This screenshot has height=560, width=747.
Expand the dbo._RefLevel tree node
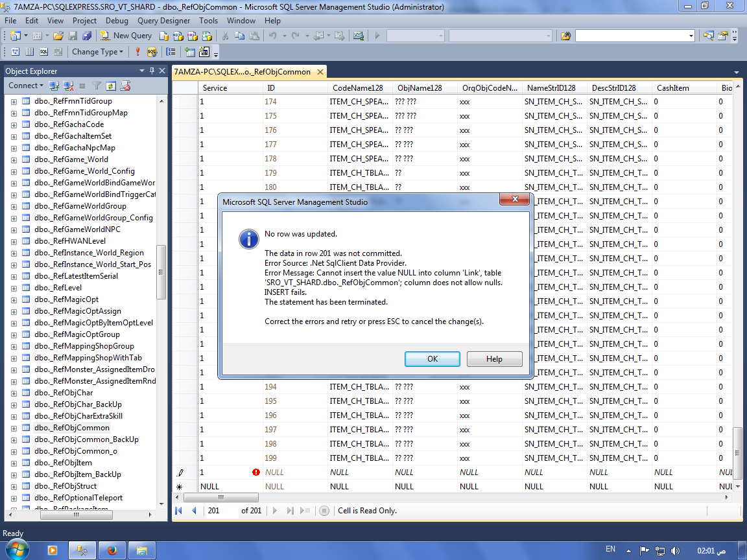pos(14,288)
